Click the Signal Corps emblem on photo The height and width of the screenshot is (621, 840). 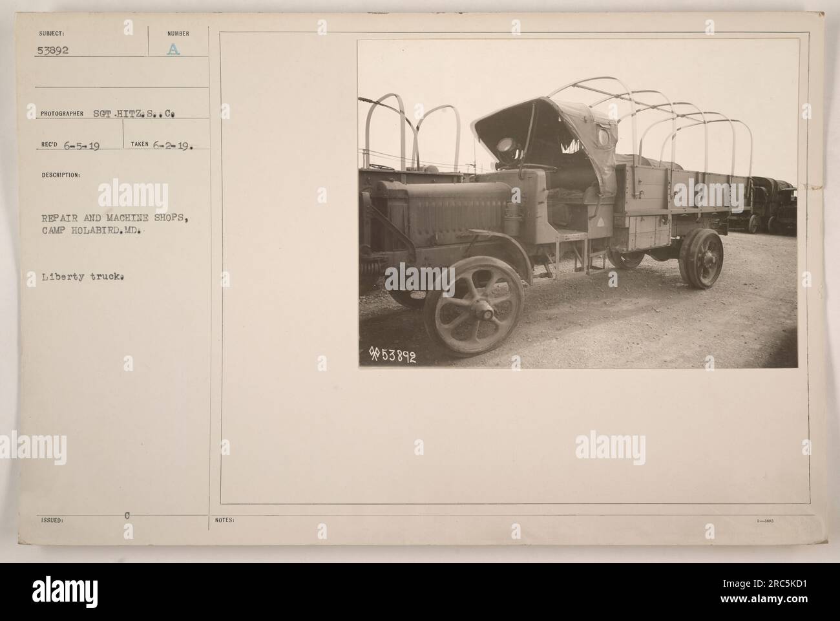point(374,355)
